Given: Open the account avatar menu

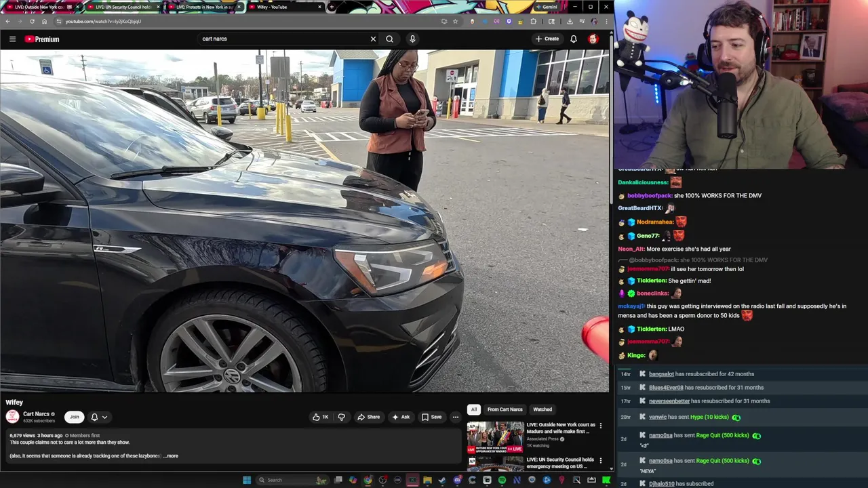Looking at the screenshot, I should pos(593,39).
